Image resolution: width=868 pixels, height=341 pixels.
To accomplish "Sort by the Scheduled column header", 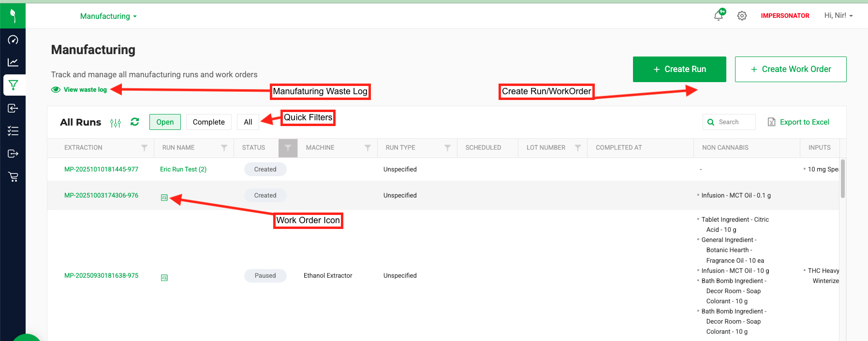I will pos(483,148).
